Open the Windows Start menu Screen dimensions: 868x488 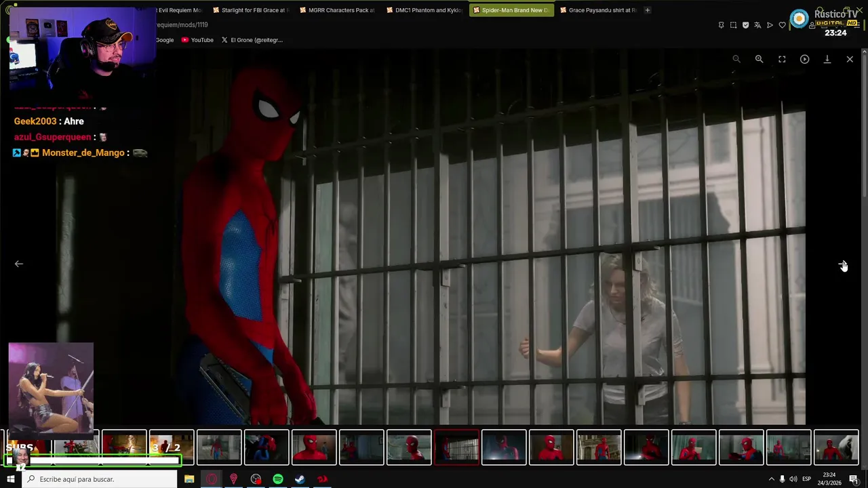10,479
